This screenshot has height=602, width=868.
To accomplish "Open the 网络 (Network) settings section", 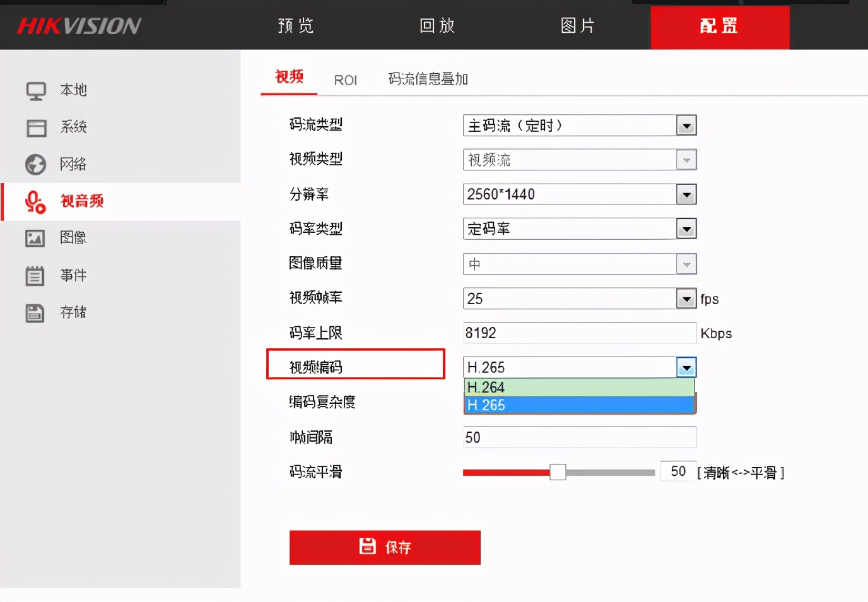I will [x=74, y=165].
